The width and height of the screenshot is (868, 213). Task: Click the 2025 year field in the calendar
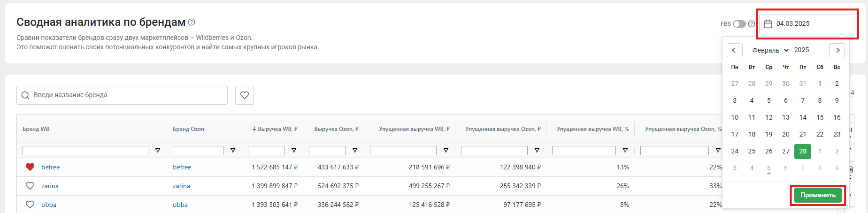pyautogui.click(x=801, y=50)
